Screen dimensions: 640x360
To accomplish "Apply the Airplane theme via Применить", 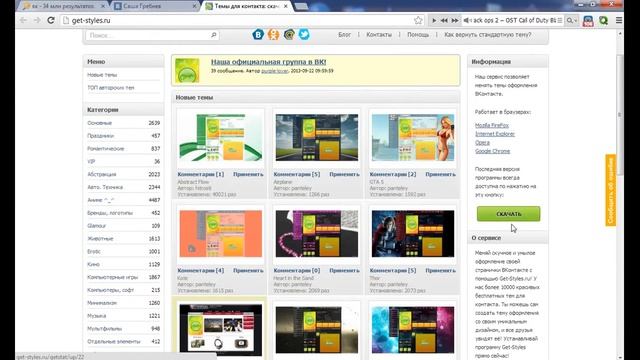I will (344, 174).
